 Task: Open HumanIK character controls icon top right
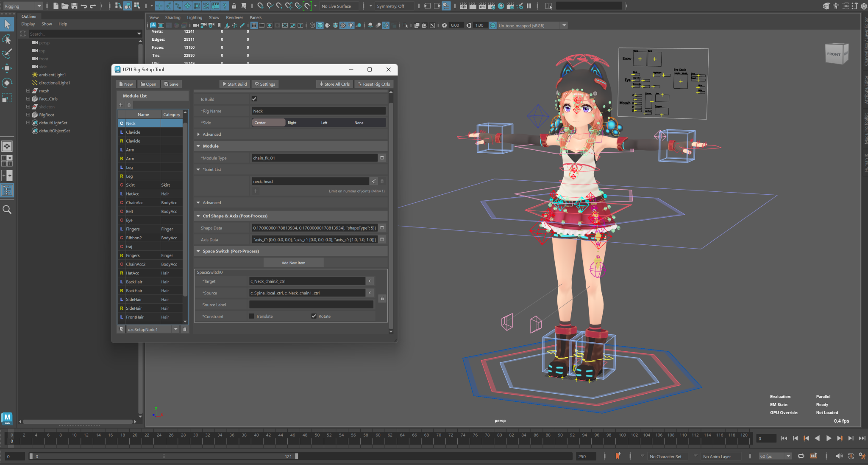(x=836, y=6)
